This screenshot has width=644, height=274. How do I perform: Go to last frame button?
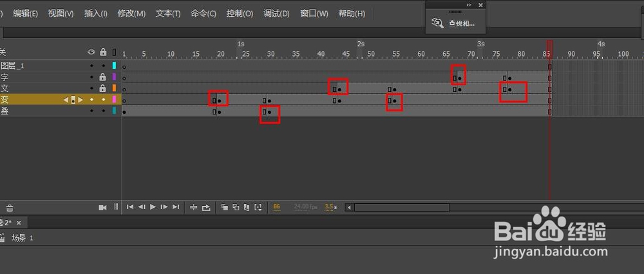coord(176,207)
